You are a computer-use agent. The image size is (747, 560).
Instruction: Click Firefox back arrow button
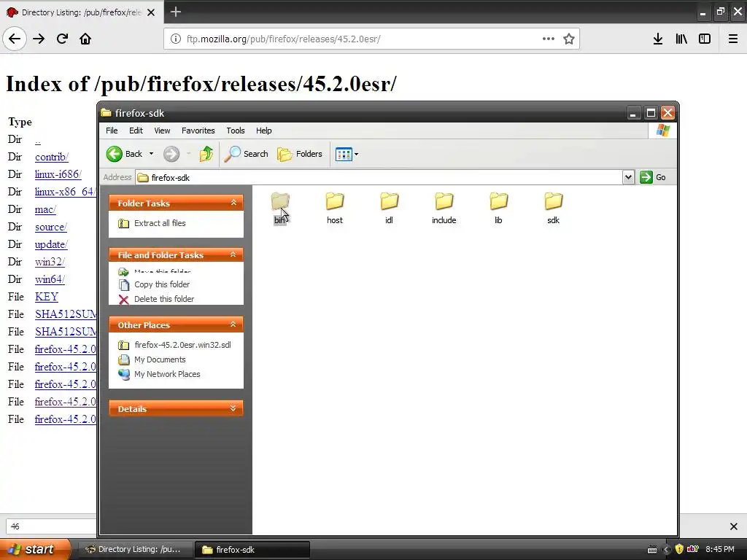15,39
